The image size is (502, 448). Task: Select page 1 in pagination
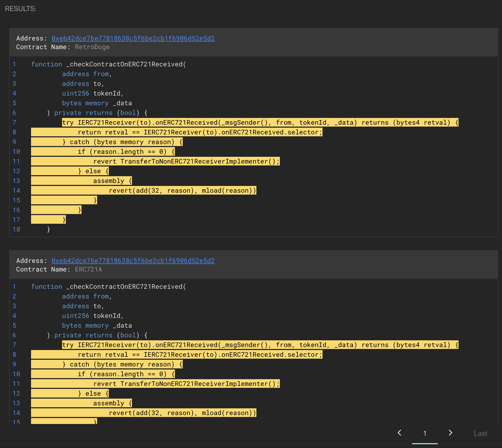click(425, 433)
